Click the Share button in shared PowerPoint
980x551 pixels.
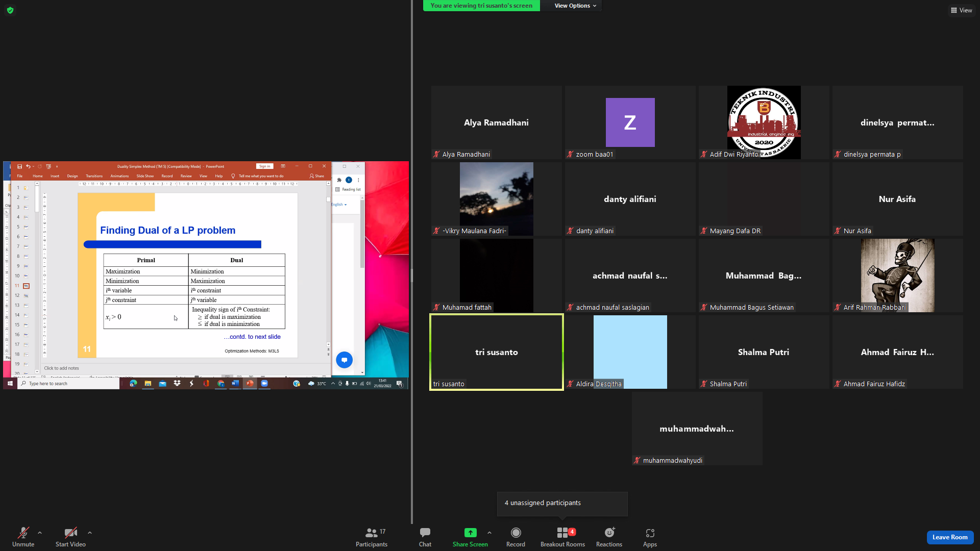point(317,176)
